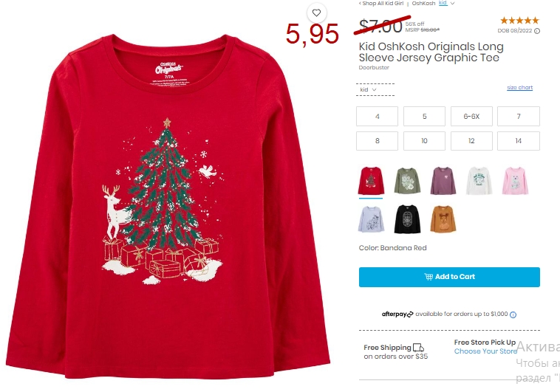
Task: Select the green floral shirt color
Action: click(407, 181)
